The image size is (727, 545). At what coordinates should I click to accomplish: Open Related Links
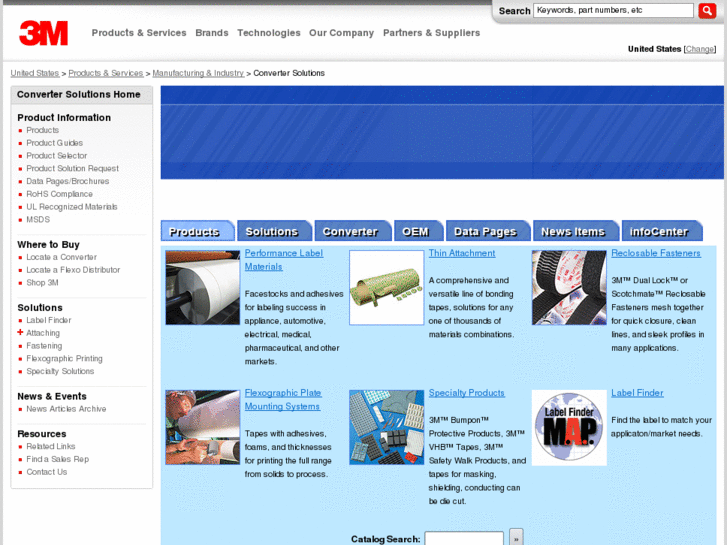(51, 446)
